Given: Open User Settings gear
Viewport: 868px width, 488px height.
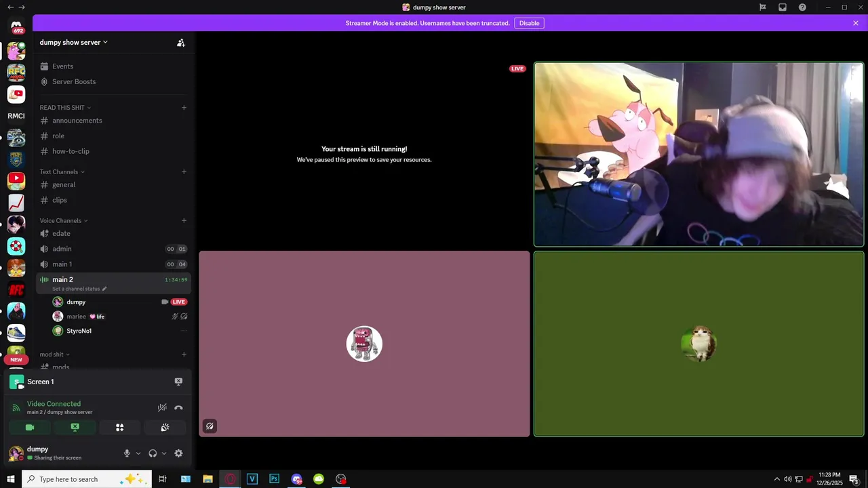Looking at the screenshot, I should coord(178,453).
